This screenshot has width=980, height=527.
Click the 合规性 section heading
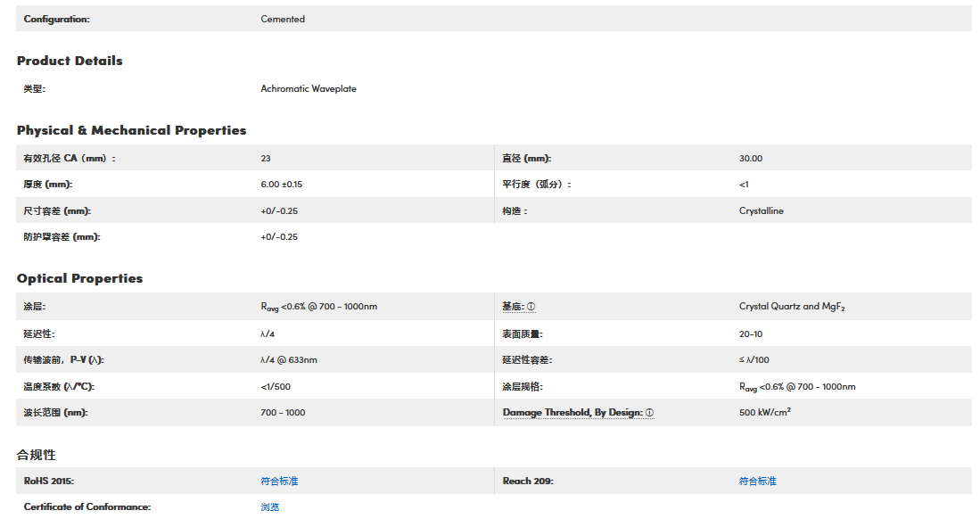36,455
